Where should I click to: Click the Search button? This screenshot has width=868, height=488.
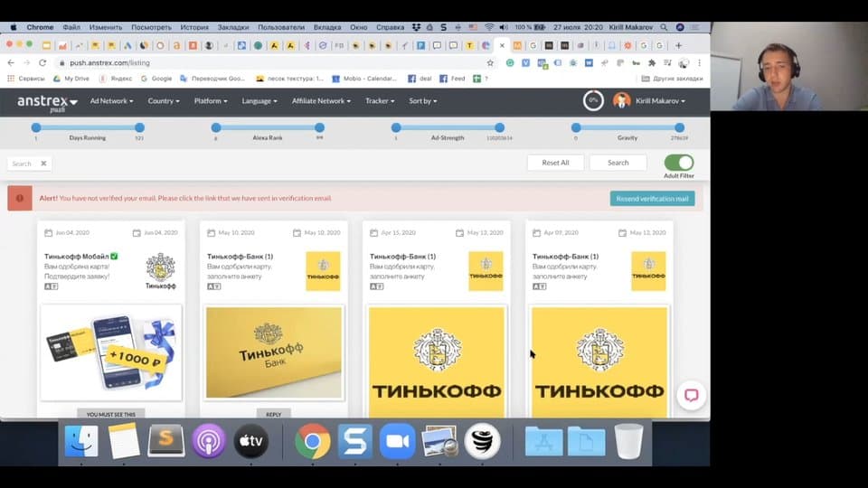[618, 163]
